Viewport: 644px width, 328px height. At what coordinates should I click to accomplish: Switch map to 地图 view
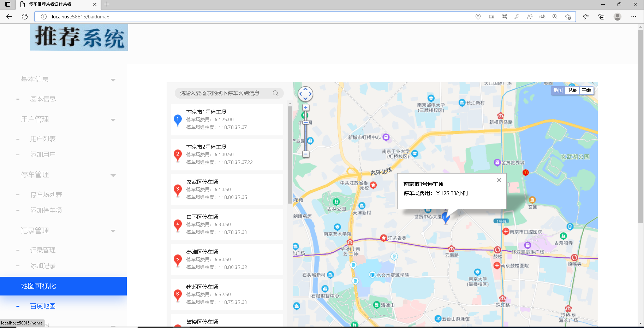[558, 90]
